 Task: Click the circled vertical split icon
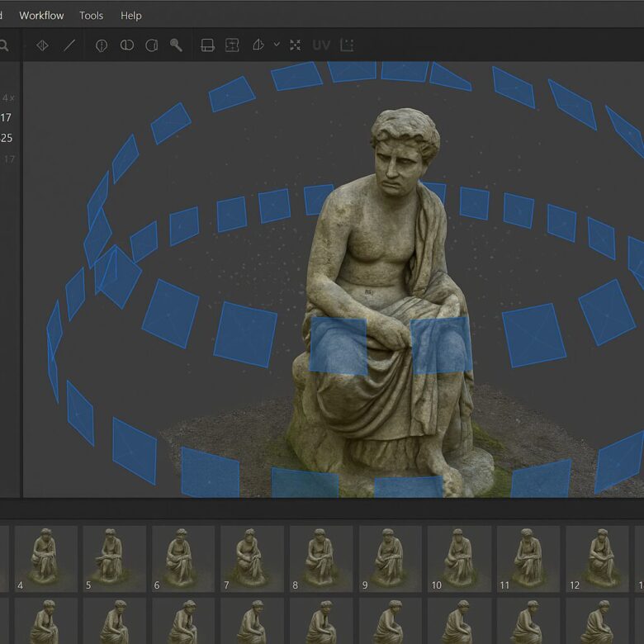(x=102, y=45)
